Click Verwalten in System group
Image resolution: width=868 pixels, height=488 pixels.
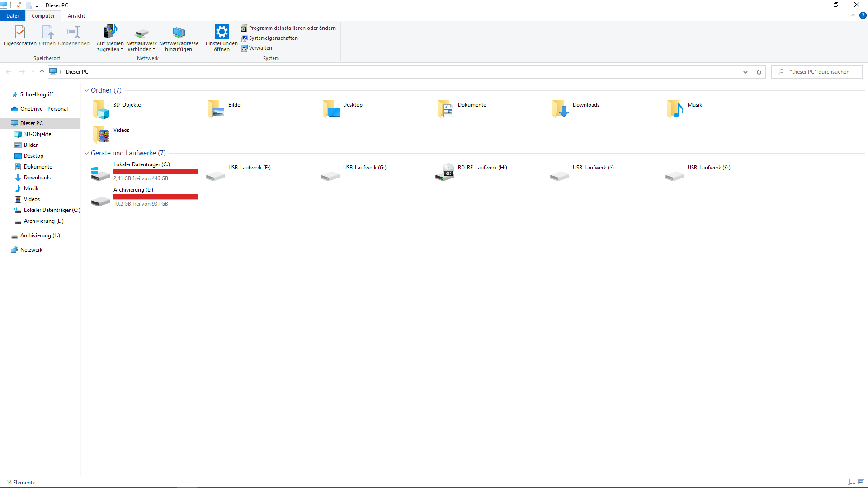pos(256,48)
